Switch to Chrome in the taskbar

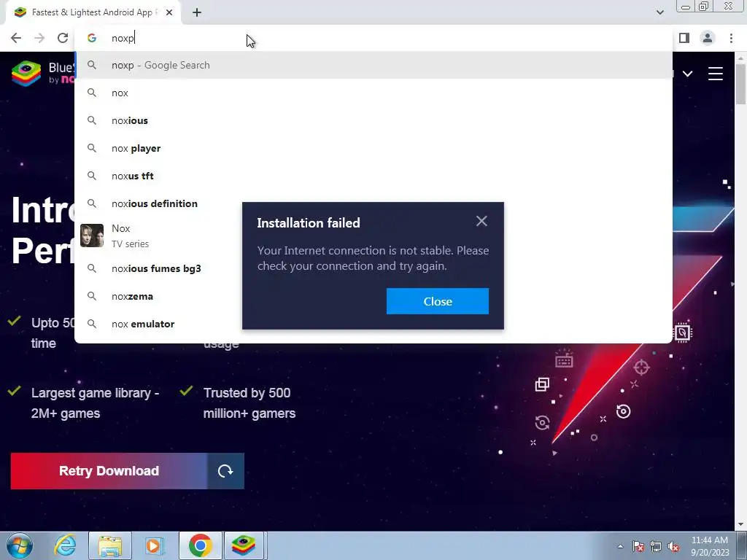200,545
